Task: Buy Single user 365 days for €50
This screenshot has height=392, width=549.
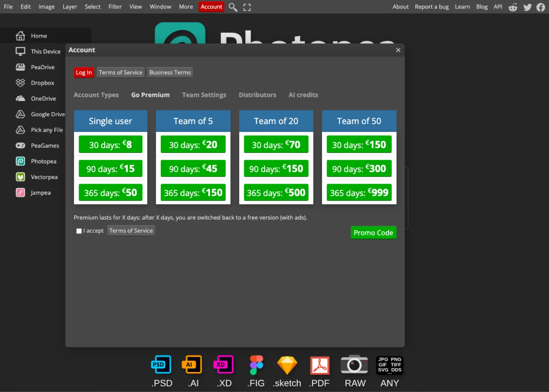Action: point(110,192)
